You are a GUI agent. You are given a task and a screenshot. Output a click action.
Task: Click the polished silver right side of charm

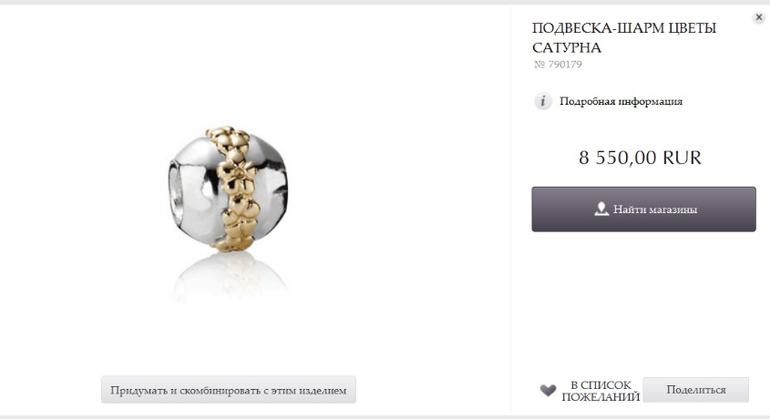click(272, 189)
